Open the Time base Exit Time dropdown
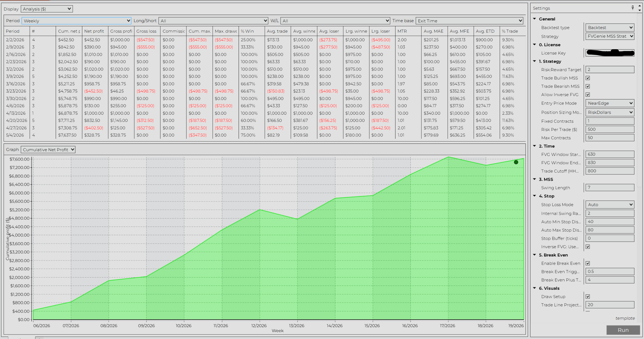644x339 pixels. click(x=470, y=21)
